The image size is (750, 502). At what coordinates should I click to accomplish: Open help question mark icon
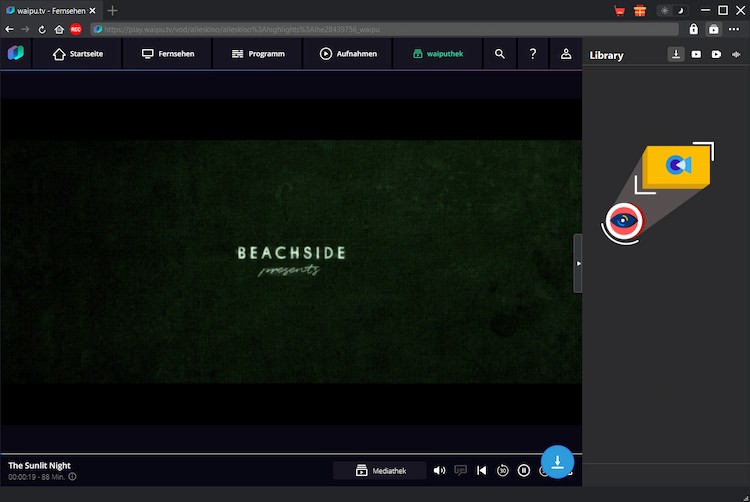(x=533, y=54)
